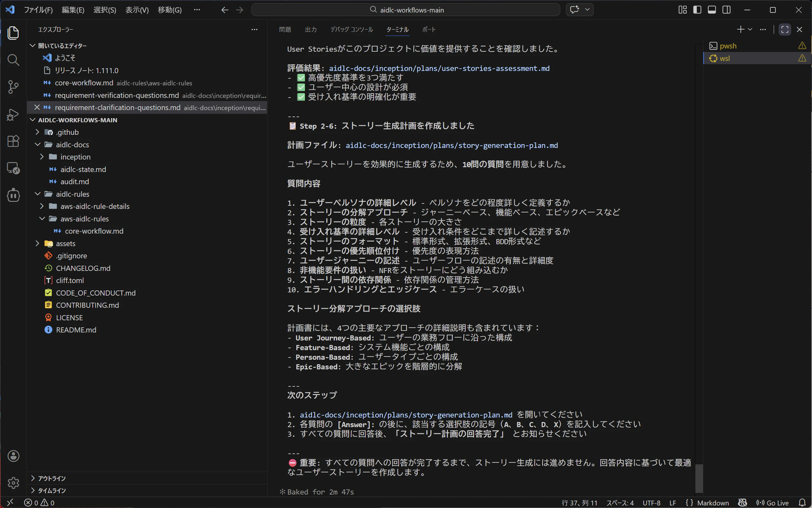Collapse the 開いているエディター section
This screenshot has width=812, height=508.
coord(33,46)
